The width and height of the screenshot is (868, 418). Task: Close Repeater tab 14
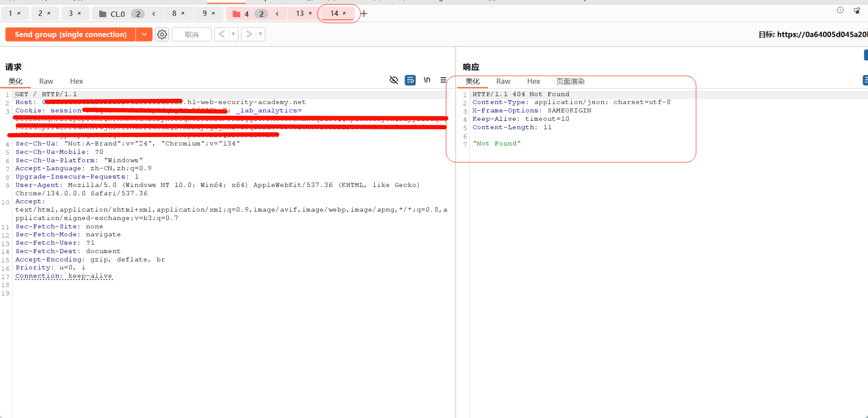point(344,14)
